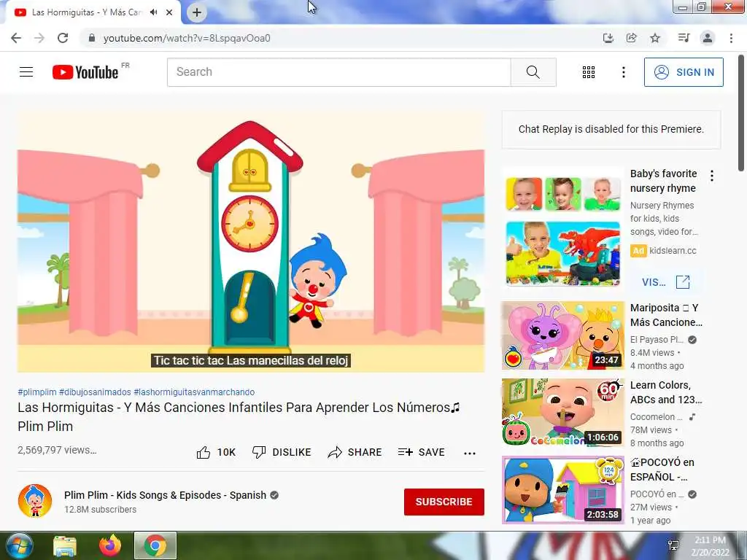
Task: Open the POCOYÓ en ESPAÑOL thumbnail
Action: pos(562,490)
